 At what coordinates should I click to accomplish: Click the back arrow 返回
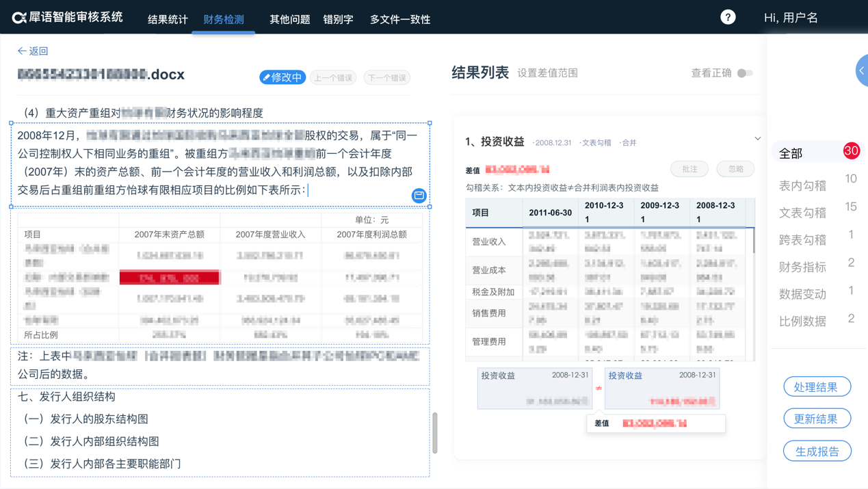click(33, 51)
